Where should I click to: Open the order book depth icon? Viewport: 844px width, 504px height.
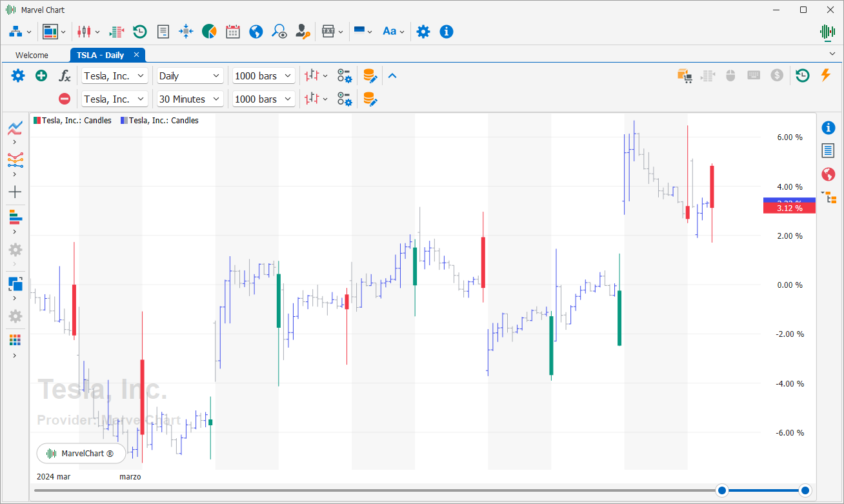pyautogui.click(x=116, y=31)
